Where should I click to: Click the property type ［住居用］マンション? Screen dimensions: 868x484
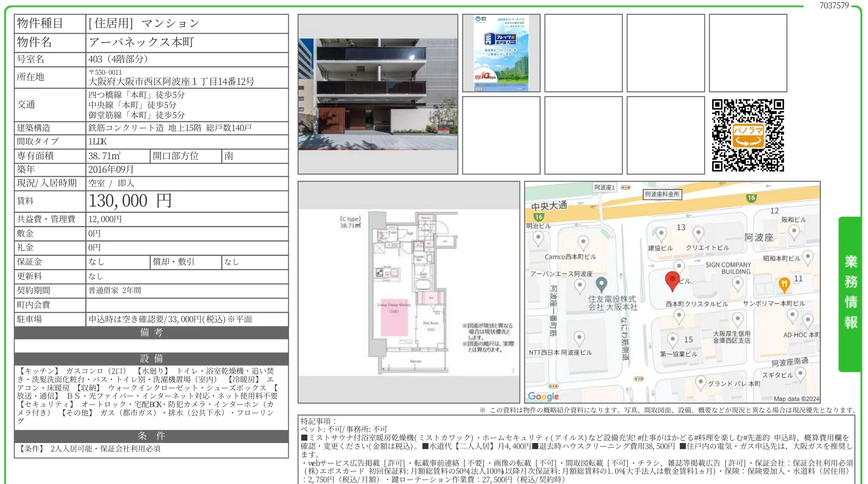point(144,23)
